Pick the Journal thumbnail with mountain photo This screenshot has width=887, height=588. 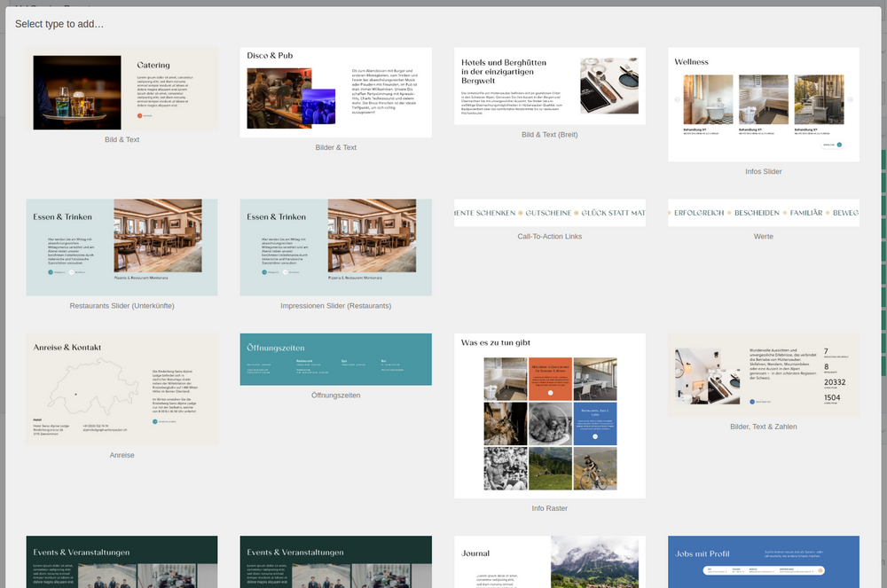tap(549, 561)
